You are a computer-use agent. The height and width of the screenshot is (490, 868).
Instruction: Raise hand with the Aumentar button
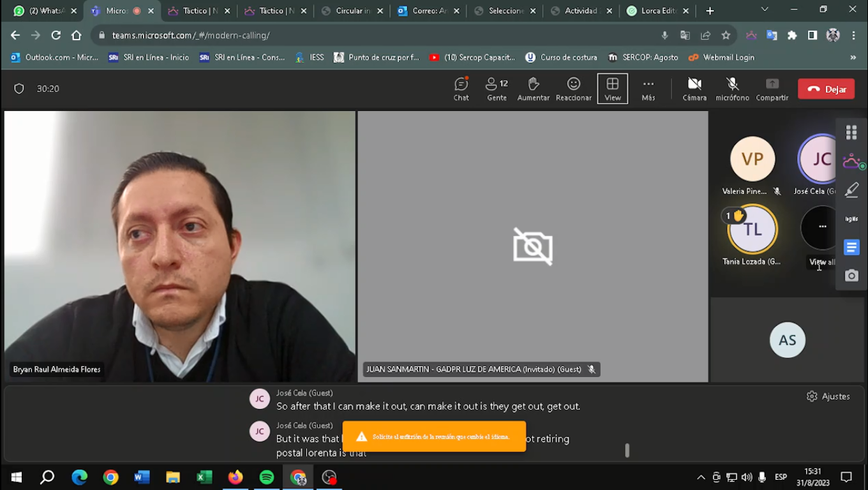[533, 89]
